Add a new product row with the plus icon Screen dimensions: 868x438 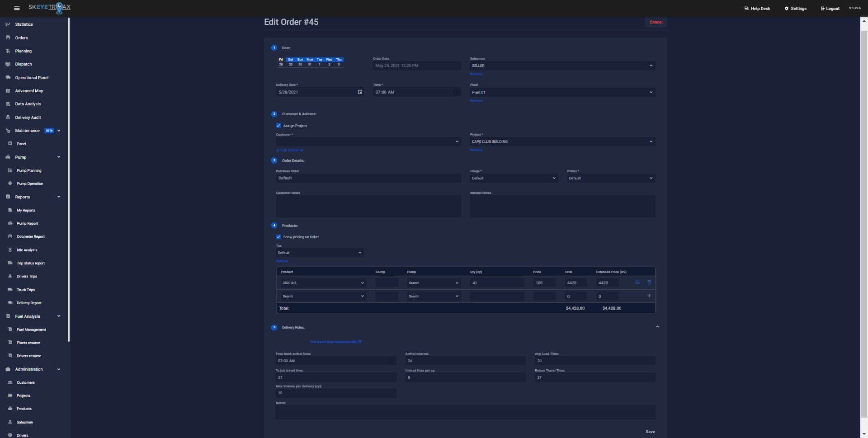coord(649,296)
